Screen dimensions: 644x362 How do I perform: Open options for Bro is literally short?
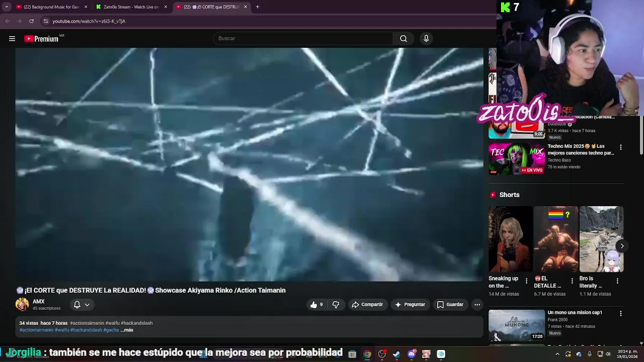tap(618, 281)
